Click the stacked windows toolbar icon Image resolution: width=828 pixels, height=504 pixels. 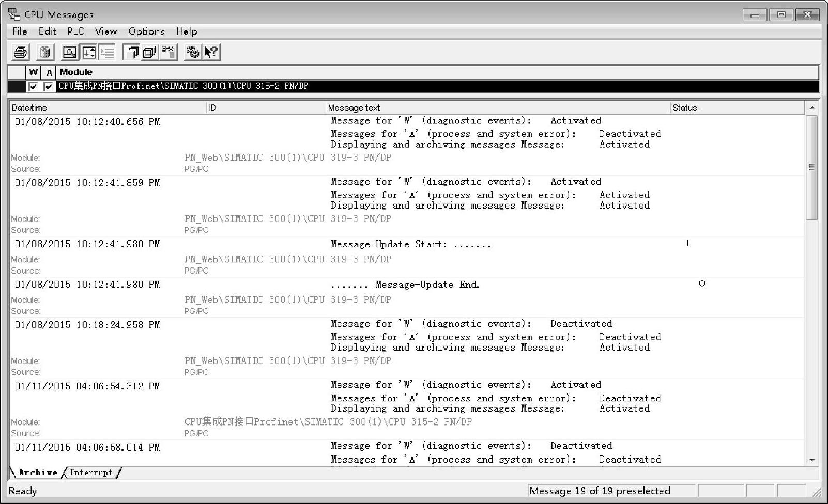coord(149,52)
